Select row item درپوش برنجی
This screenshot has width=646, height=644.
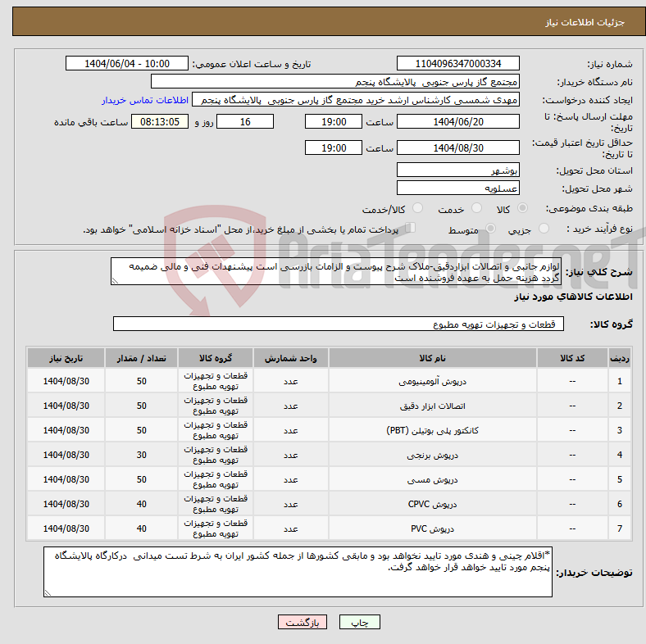[x=433, y=455]
